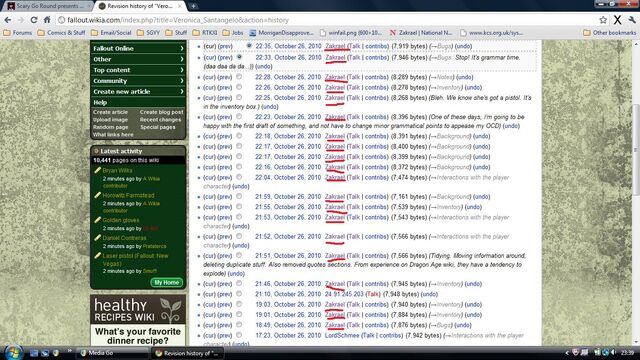Open What links here sidebar link

[113, 134]
